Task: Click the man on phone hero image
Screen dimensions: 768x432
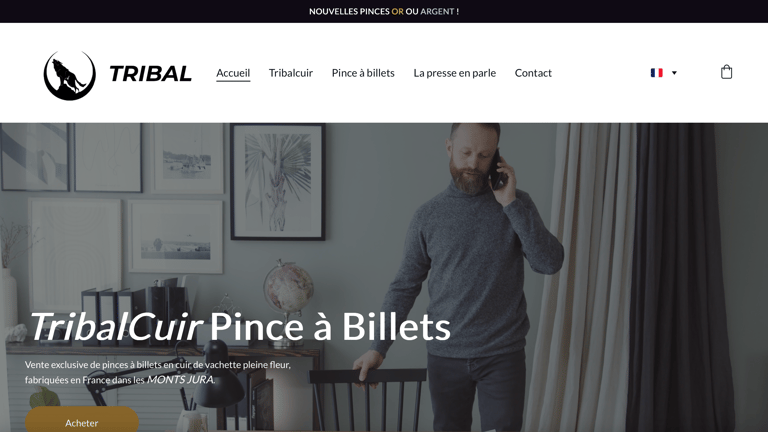Action: coord(384,277)
